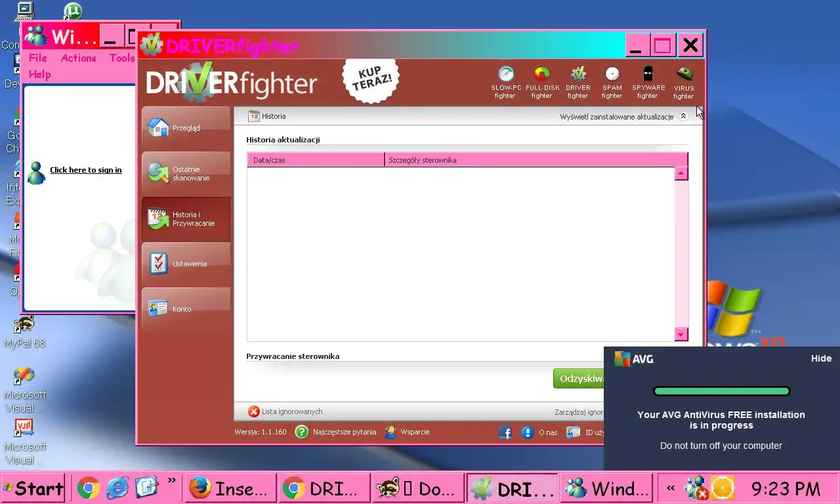Click the Wsparcie person icon
Screen dimensions: 840x504
pos(390,432)
